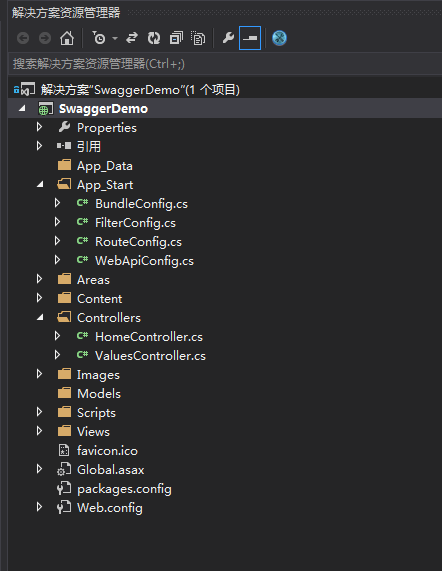Expand the 引用 references node
The image size is (442, 571).
pyautogui.click(x=39, y=146)
